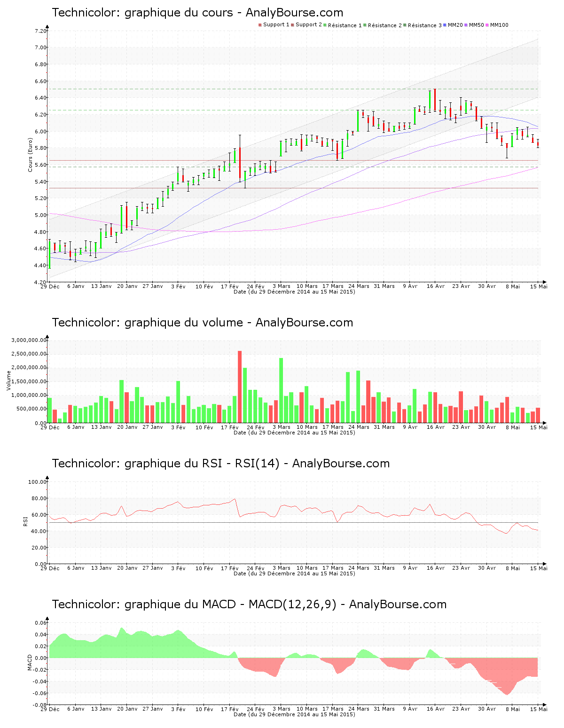Click the '16 Avr' date on price chart axis
564x728 pixels.
[435, 286]
